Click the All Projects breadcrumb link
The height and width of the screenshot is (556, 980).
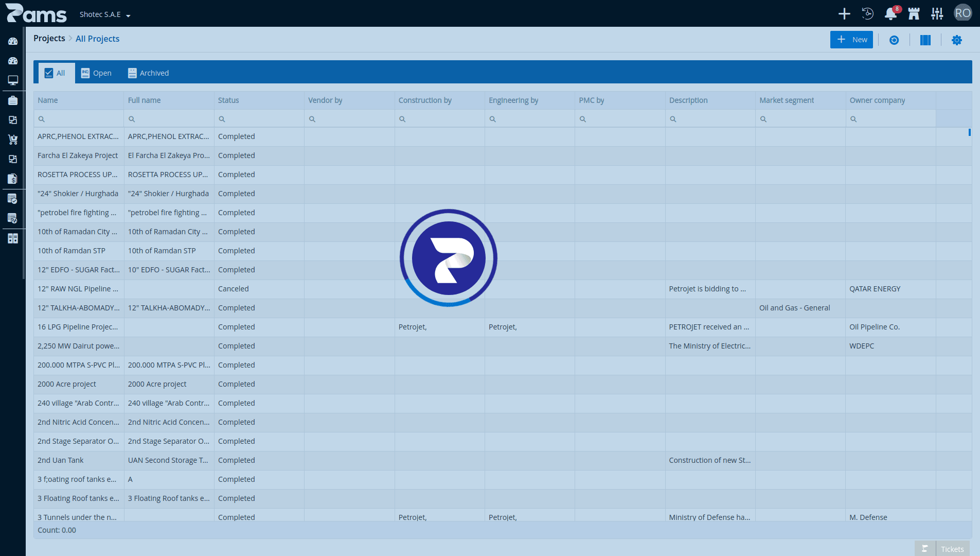click(x=97, y=39)
